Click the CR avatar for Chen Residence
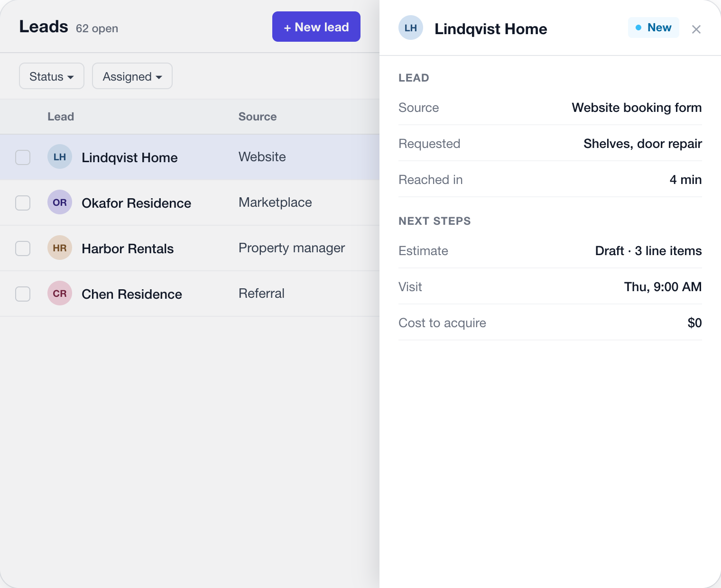This screenshot has width=721, height=588. coord(60,294)
